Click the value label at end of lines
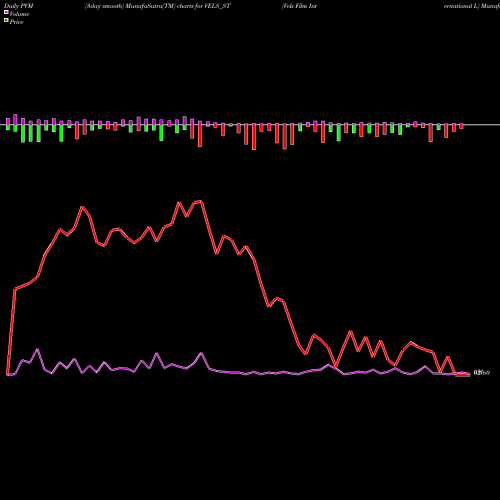Image resolution: width=500 pixels, height=500 pixels. point(482,373)
